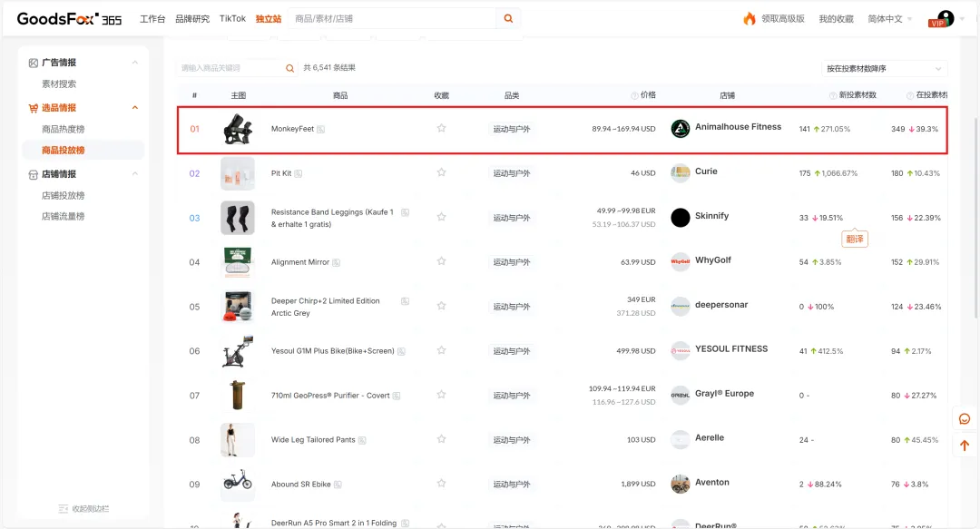Click the Aventon store logo
The width and height of the screenshot is (980, 529).
coord(680,484)
